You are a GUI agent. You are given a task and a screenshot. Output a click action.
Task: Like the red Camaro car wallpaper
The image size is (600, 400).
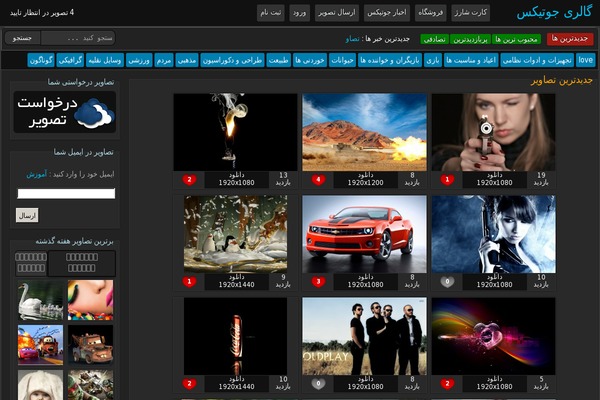[x=318, y=282]
